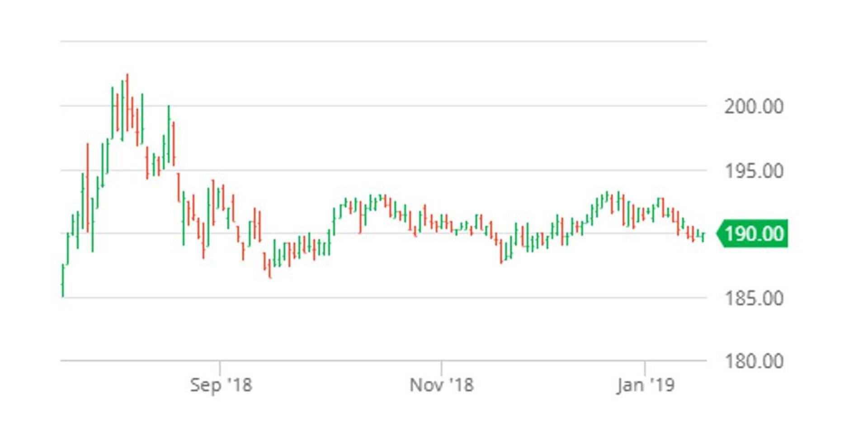Screen dimensions: 868x421
Task: Click the lowest red bar in mid-September
Action: point(270,269)
